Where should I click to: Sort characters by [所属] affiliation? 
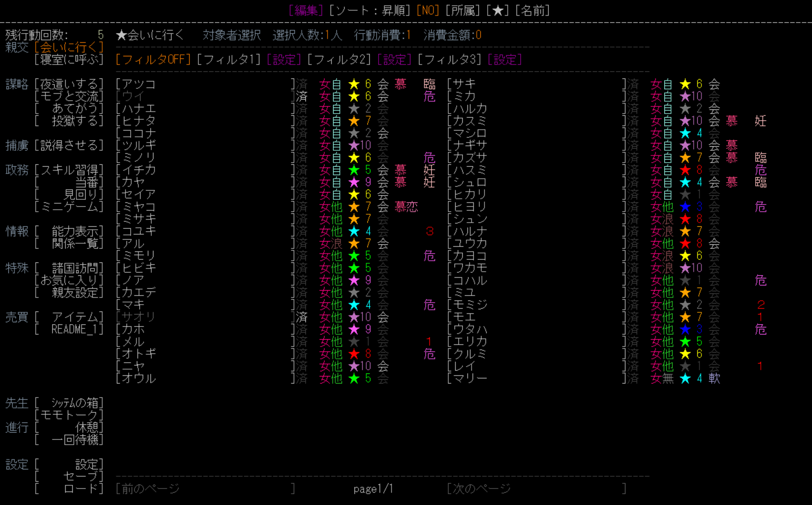coord(463,10)
